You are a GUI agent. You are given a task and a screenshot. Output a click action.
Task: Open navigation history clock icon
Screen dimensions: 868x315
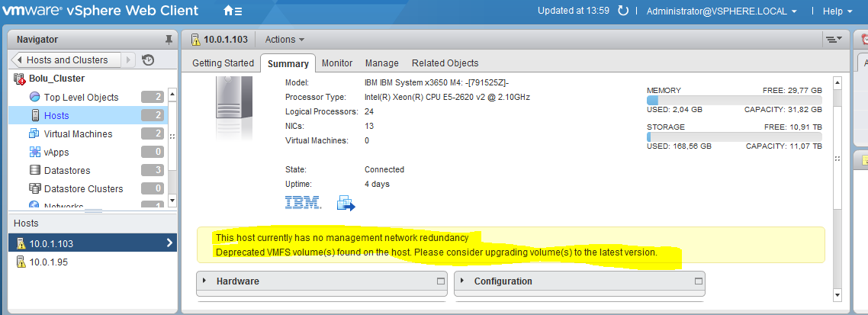pos(148,59)
